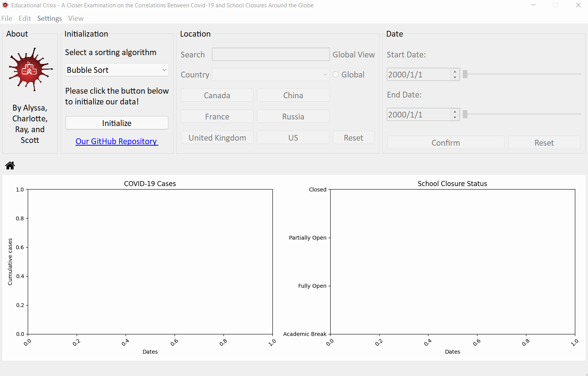Open the File menu
This screenshot has height=376, width=588.
coord(7,18)
